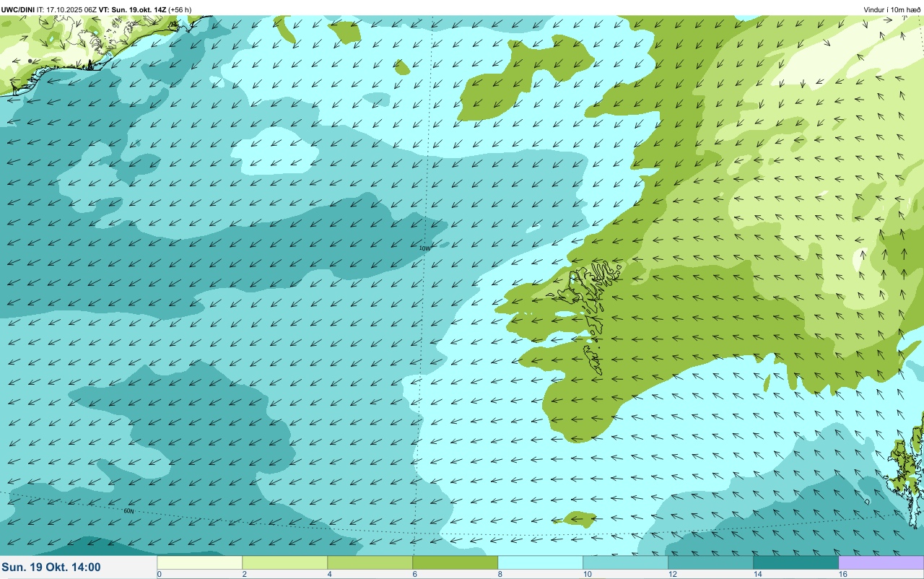Select the light teal 10–12 legend swatch
The image size is (924, 579).
[626, 562]
